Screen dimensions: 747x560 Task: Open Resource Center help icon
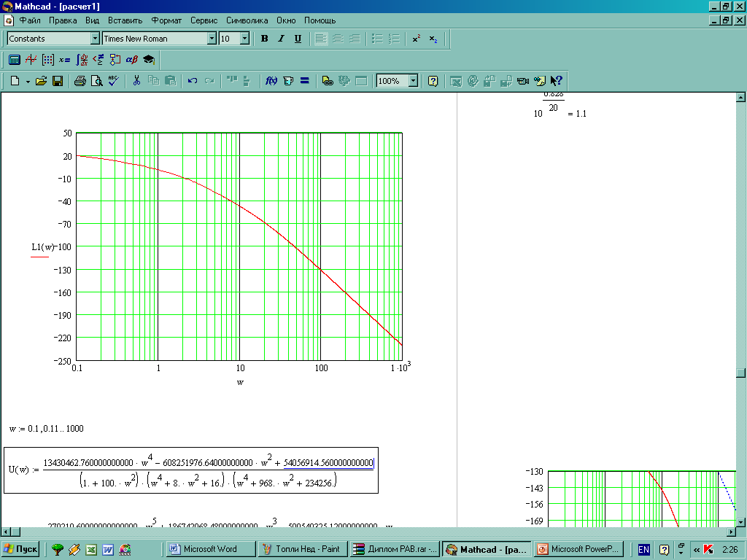(433, 81)
